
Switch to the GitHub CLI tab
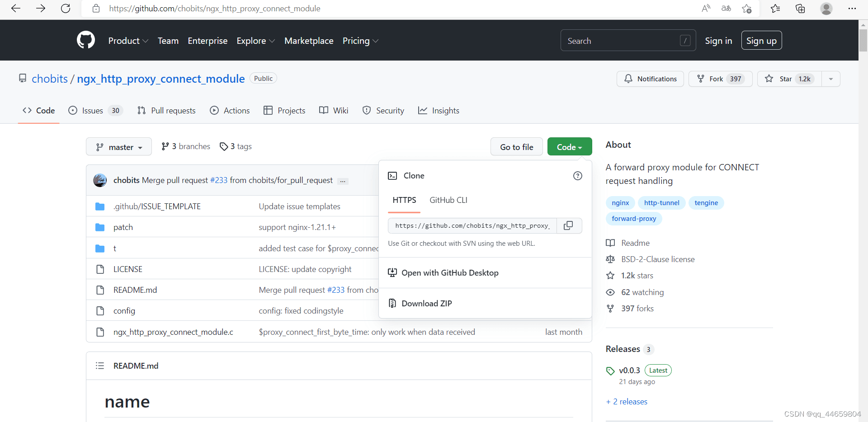[448, 200]
